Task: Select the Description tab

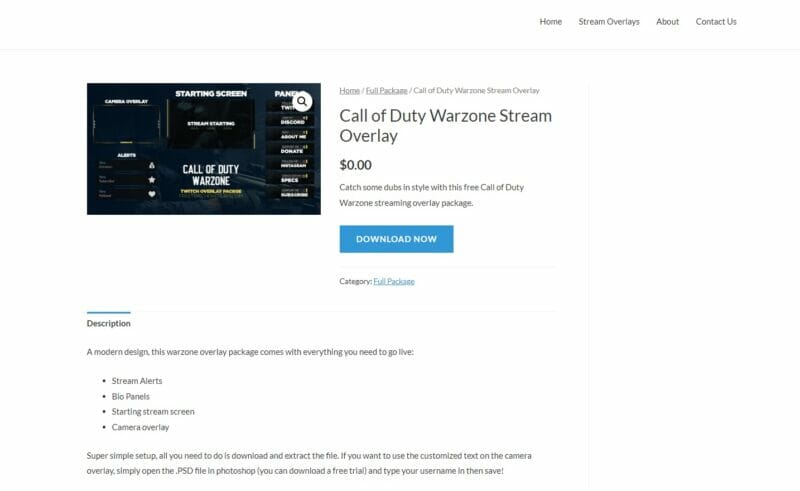Action: (109, 323)
